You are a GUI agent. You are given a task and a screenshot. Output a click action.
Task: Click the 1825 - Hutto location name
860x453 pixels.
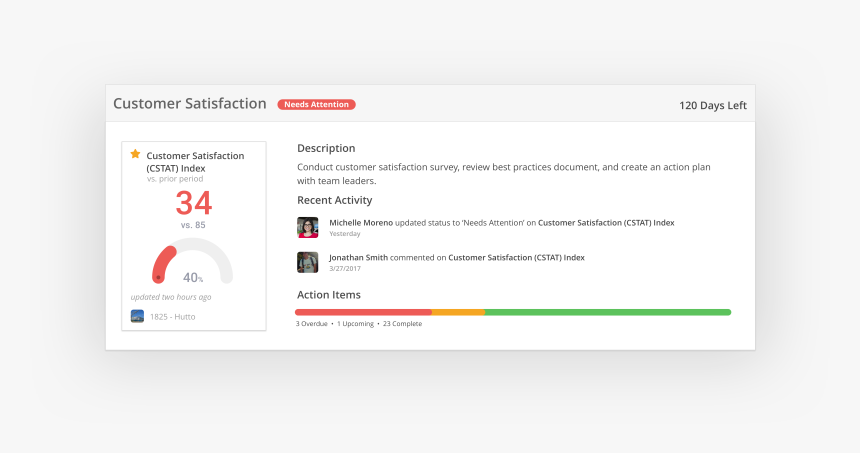(173, 316)
